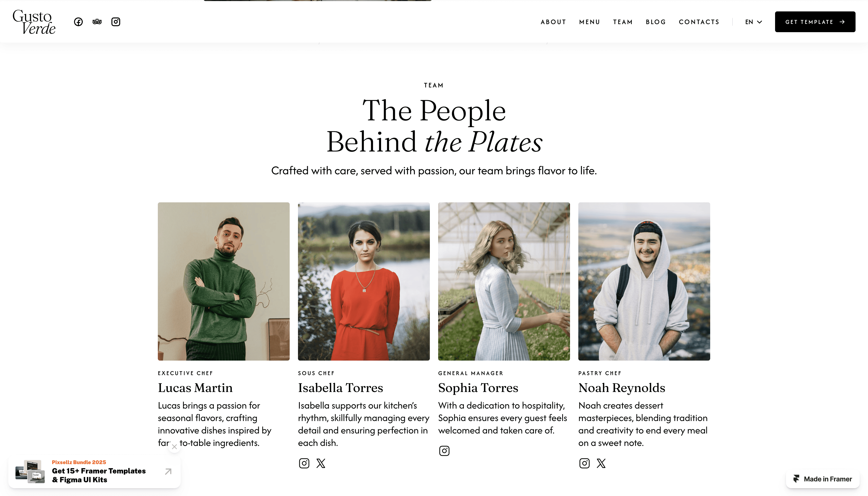Viewport: 868px width, 496px height.
Task: Open the Facebook icon in header
Action: (x=78, y=22)
